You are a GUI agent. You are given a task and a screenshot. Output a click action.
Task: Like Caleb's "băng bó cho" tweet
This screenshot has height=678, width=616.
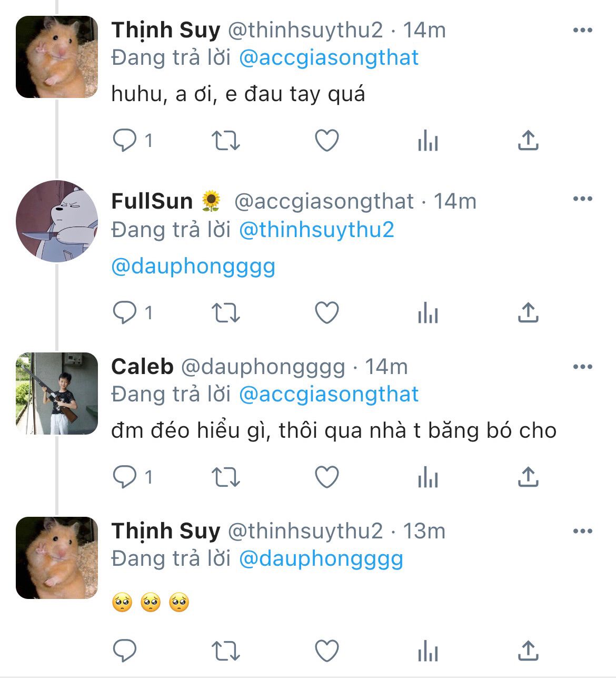pyautogui.click(x=326, y=477)
